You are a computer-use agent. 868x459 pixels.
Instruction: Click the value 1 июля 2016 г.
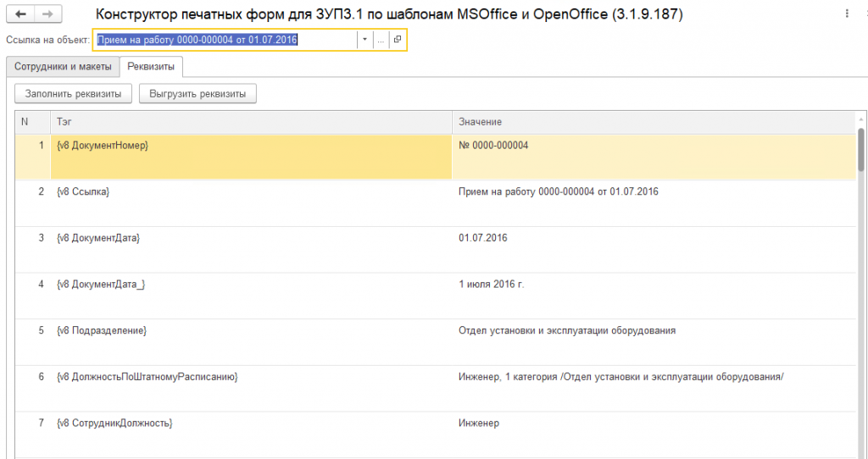click(x=492, y=284)
